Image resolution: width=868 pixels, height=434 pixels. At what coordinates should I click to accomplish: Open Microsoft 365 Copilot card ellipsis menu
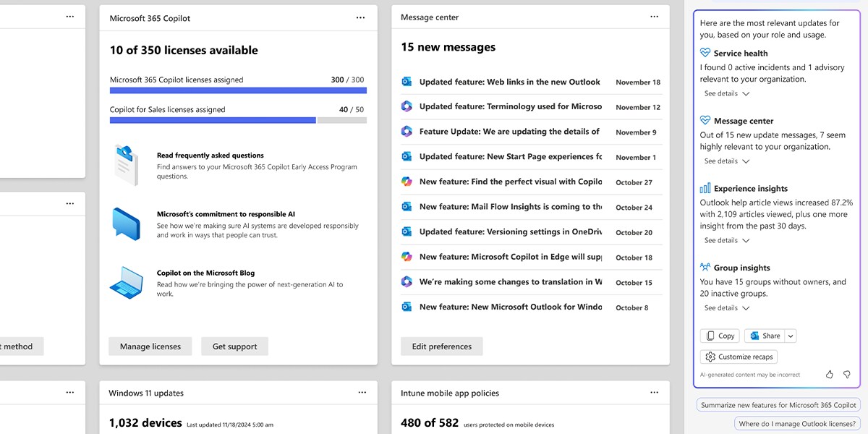point(360,18)
